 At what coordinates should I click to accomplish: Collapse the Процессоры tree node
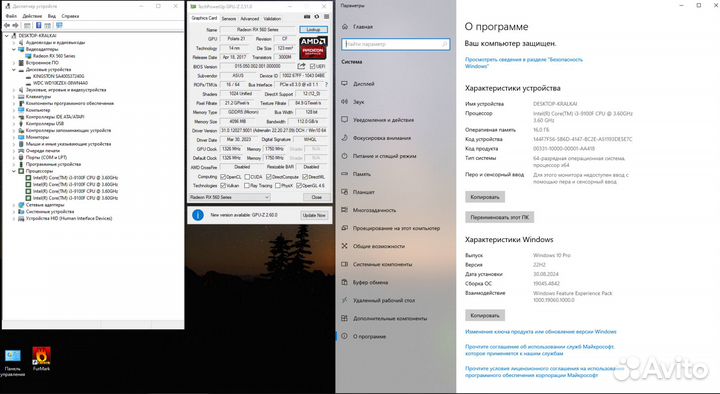click(14, 171)
